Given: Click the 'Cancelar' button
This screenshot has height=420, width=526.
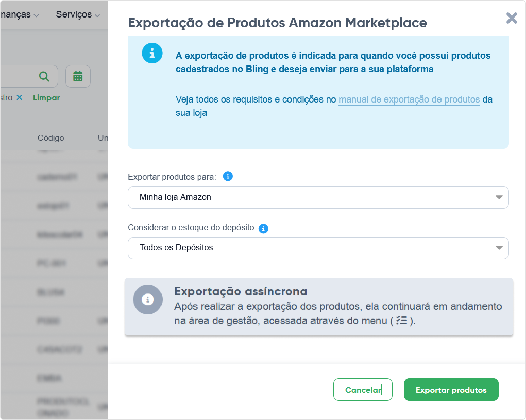Looking at the screenshot, I should pos(363,390).
